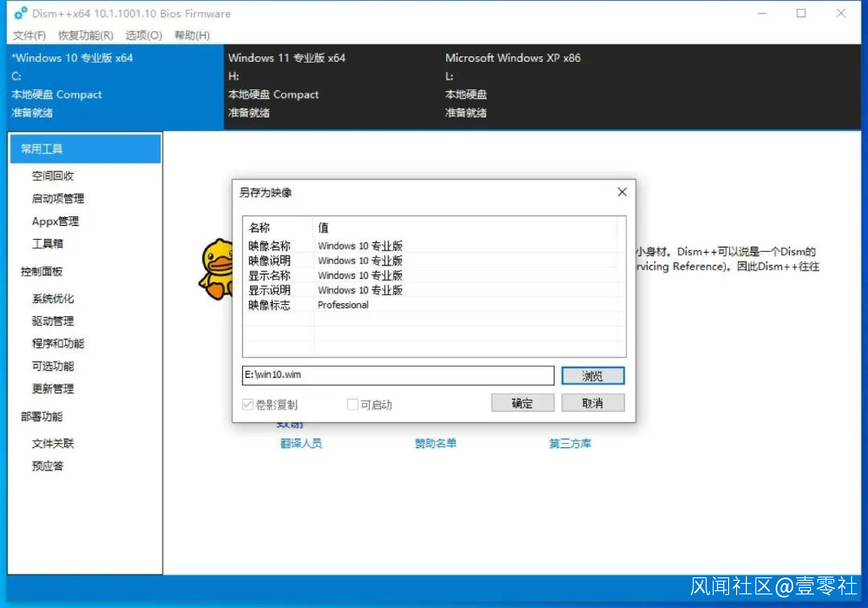Viewport: 868px width, 608px height.
Task: Open the 翻译人员 link
Action: 301,444
